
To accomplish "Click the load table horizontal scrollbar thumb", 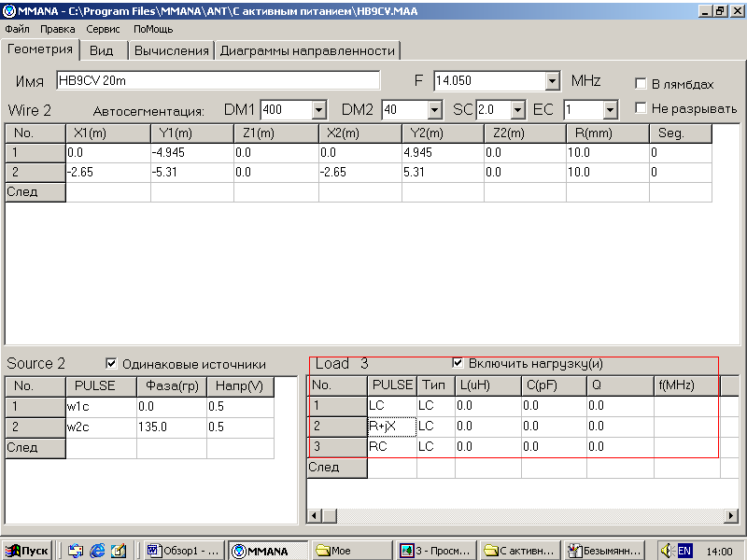I will (x=331, y=515).
